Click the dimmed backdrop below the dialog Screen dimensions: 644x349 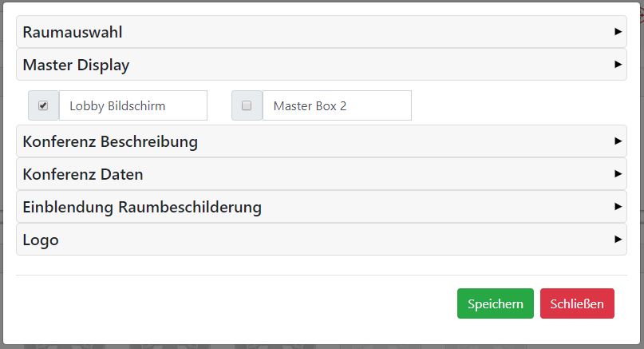click(319, 344)
